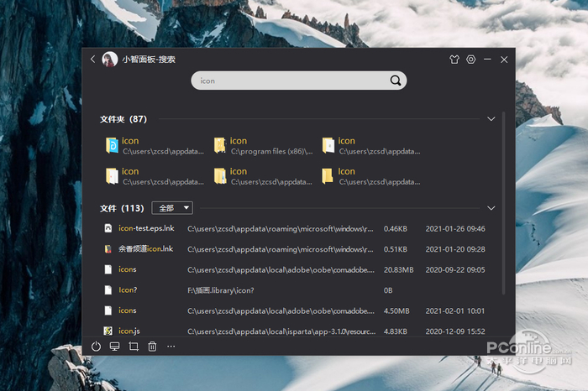Select the Icon? file entry
Viewport: 588px width, 391px height.
(294, 290)
